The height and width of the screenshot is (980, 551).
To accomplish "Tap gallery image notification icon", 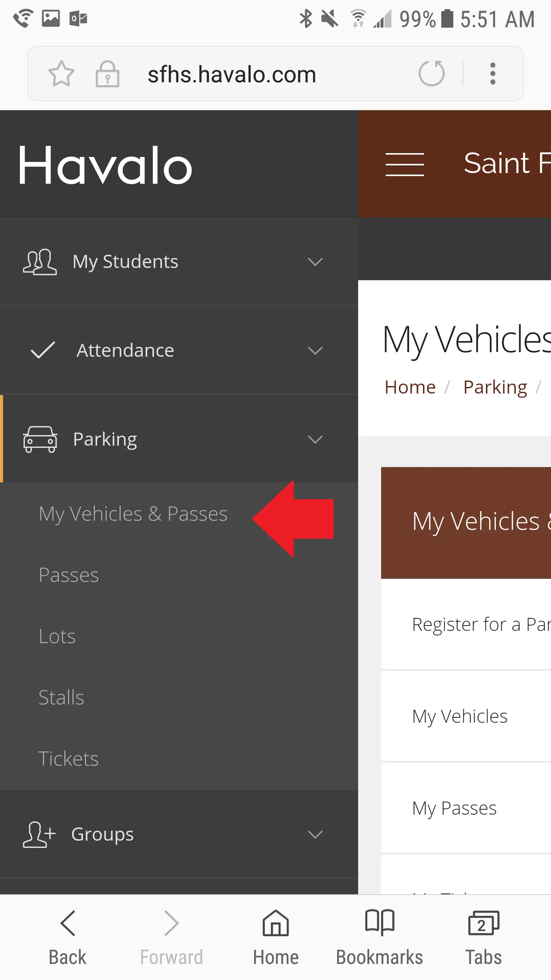I will click(x=51, y=18).
